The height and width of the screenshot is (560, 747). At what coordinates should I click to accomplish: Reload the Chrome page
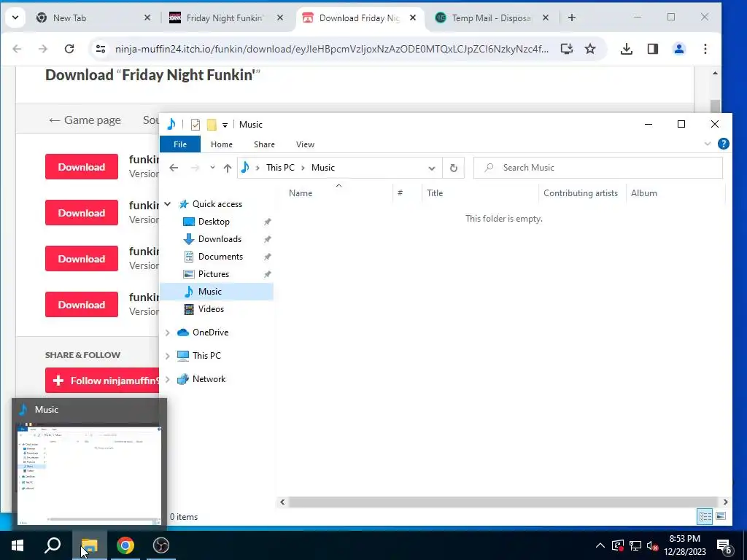point(69,49)
